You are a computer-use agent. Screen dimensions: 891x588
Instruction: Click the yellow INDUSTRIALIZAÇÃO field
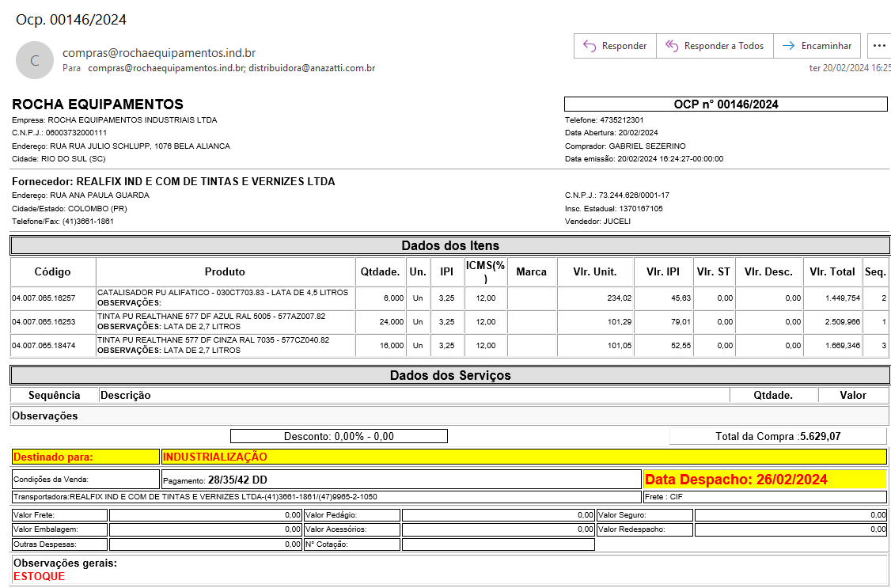[523, 457]
